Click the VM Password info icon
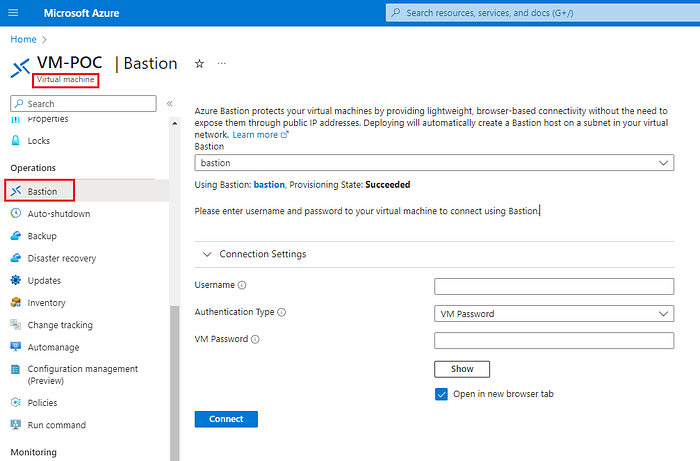700x461 pixels. click(255, 340)
